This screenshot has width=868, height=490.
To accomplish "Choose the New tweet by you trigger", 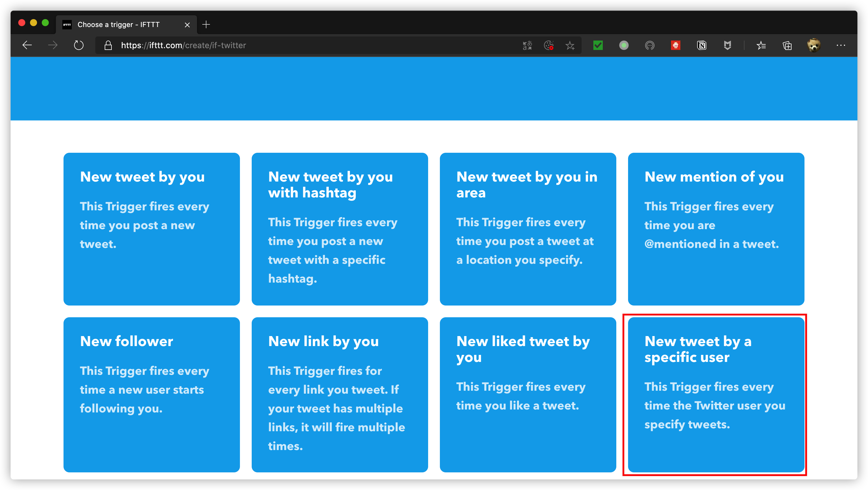I will coord(152,229).
